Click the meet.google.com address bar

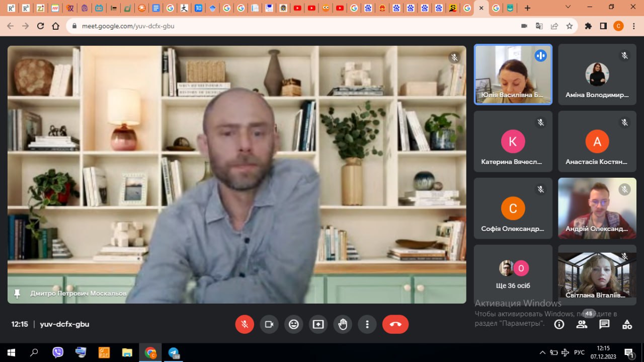(x=292, y=26)
